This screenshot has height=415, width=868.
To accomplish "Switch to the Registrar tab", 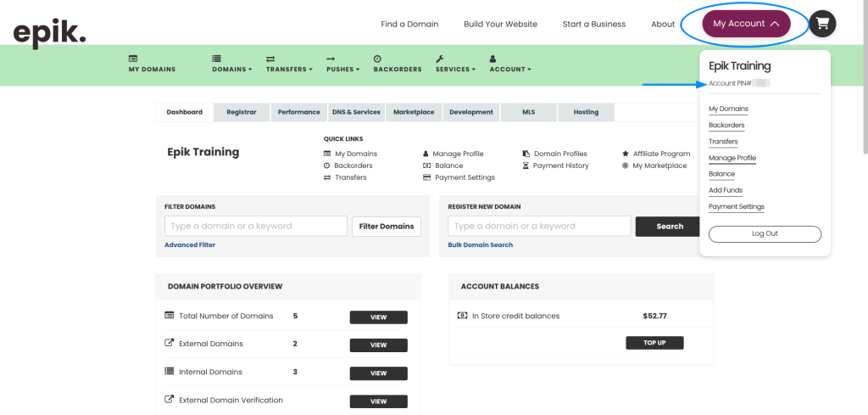I will tap(242, 112).
